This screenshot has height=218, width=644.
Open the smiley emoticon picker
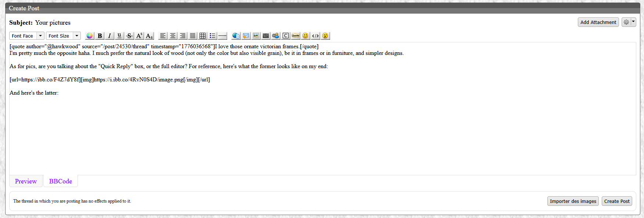305,36
